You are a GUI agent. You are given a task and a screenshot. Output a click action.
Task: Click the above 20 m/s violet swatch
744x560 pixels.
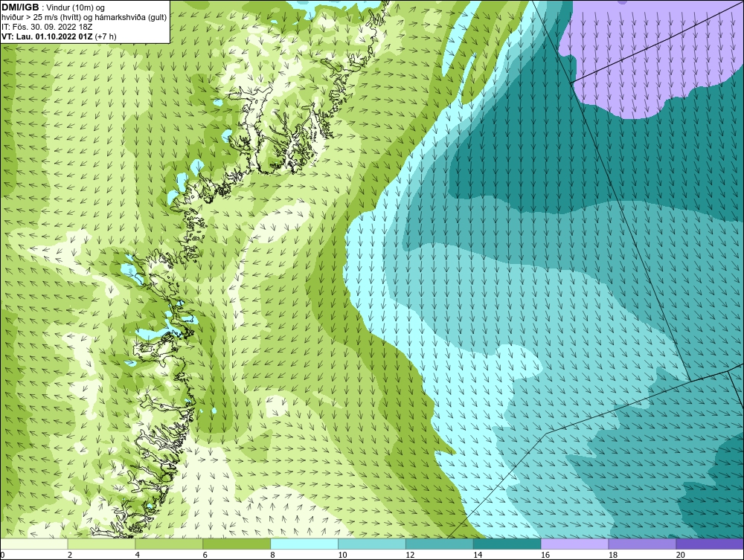710,544
